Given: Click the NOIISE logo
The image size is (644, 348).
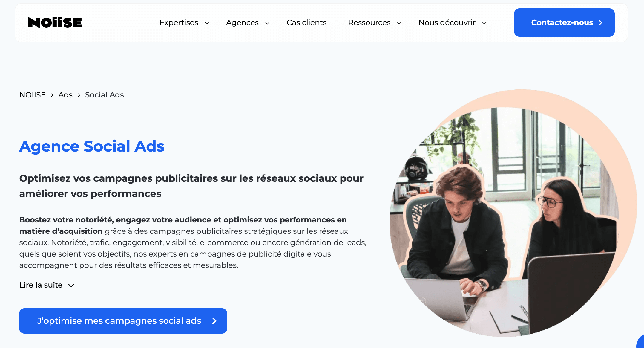Looking at the screenshot, I should click(x=55, y=22).
